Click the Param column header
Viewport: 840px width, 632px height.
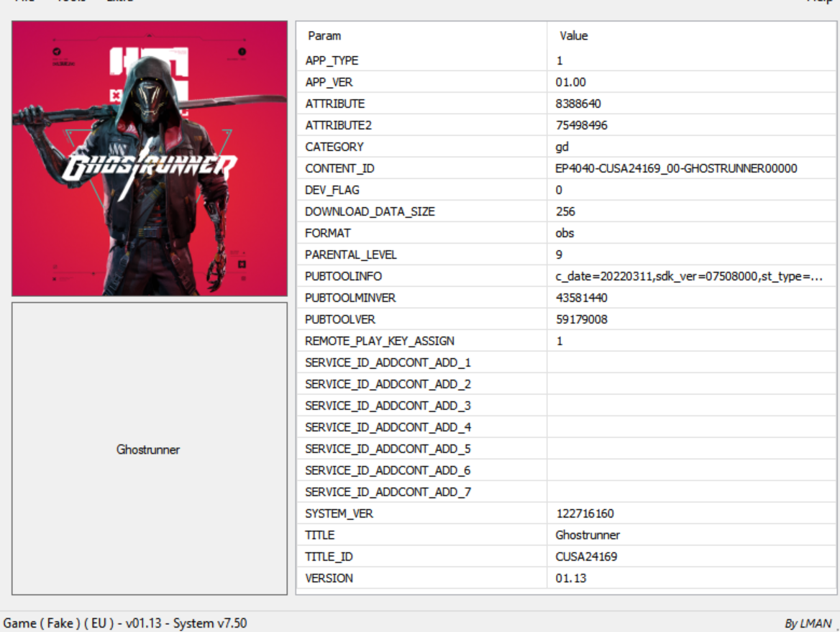click(x=324, y=36)
